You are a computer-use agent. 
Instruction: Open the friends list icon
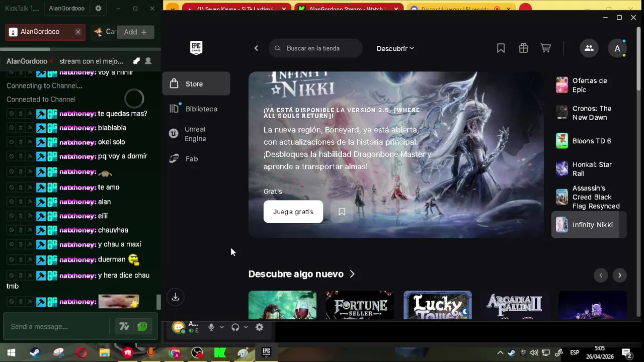[x=589, y=48]
